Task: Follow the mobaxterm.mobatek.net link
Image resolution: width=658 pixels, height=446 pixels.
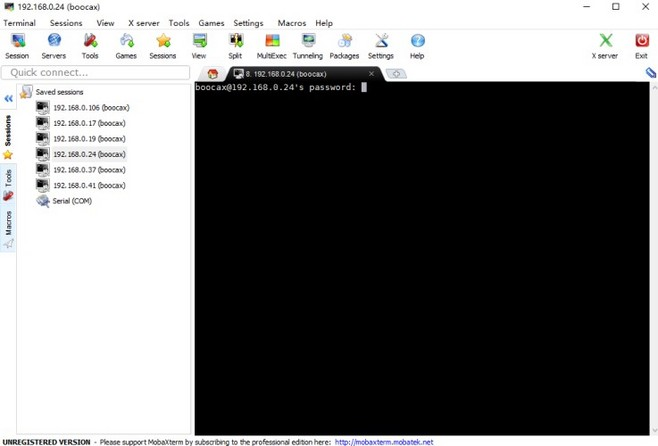Action: click(384, 442)
